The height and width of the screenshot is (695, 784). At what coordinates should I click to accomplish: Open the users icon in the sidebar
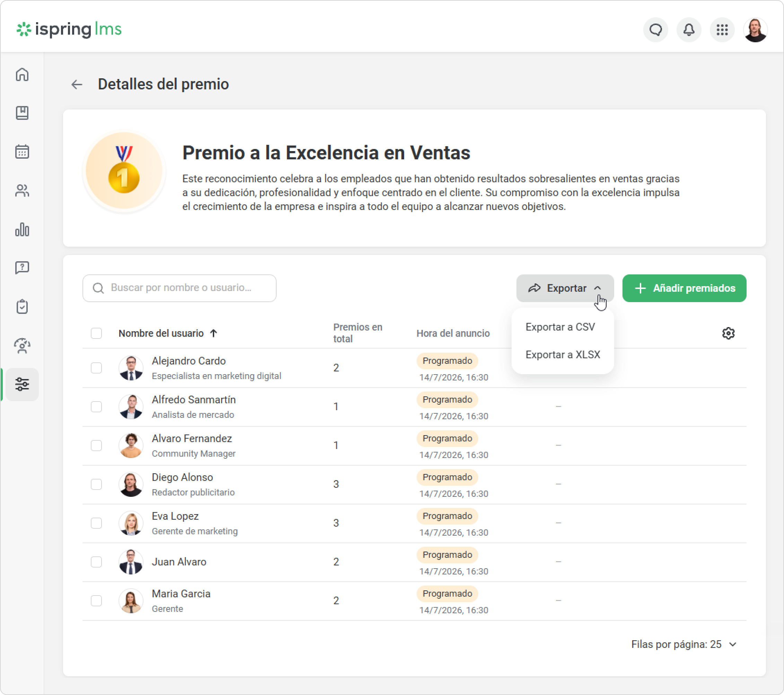(22, 191)
